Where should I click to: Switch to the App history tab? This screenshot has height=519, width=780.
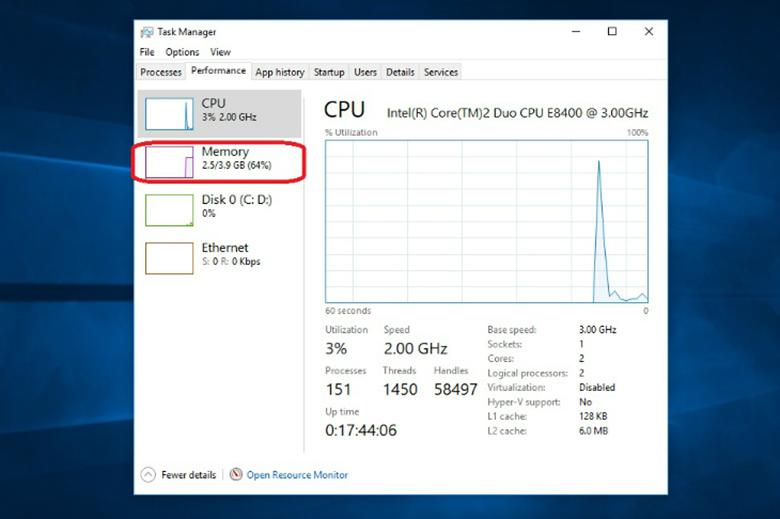click(280, 72)
